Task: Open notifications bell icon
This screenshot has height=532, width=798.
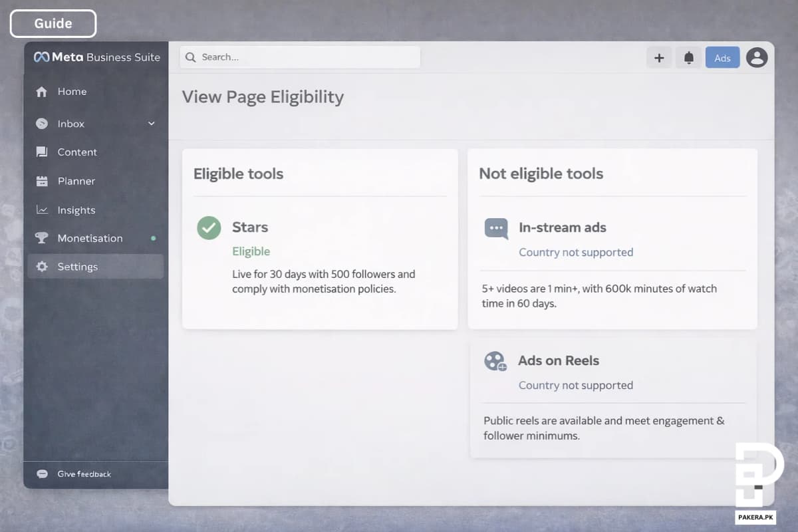Action: [689, 58]
